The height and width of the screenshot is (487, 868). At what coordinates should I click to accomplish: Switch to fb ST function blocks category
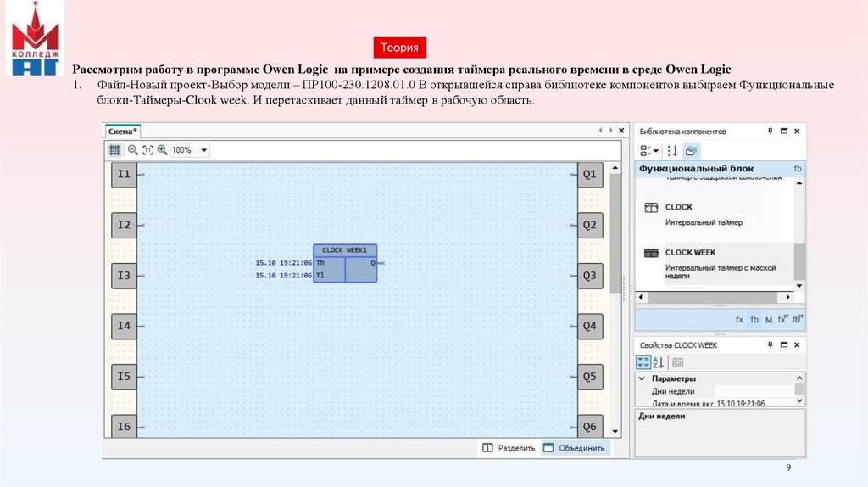(798, 320)
